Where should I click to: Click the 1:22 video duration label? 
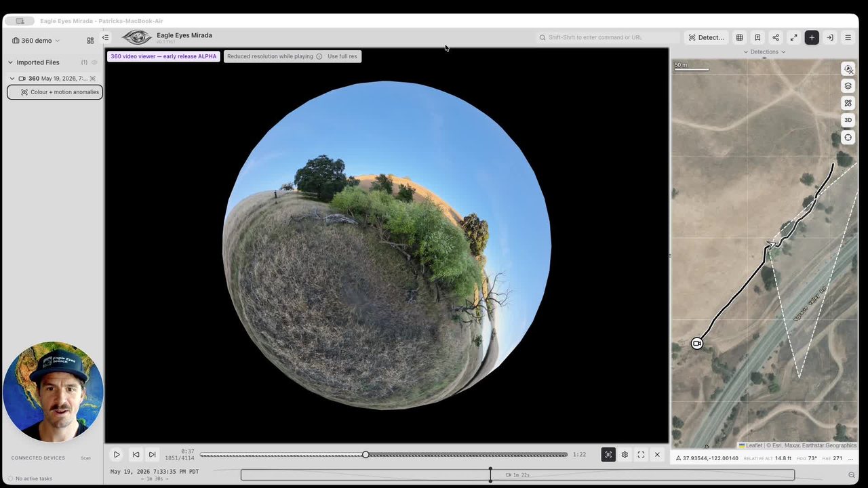(579, 455)
